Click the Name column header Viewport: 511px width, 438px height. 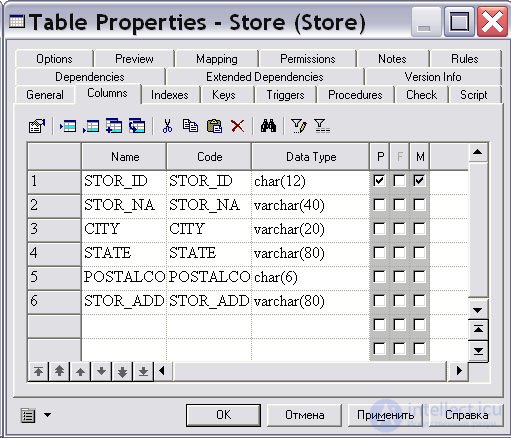coord(124,157)
